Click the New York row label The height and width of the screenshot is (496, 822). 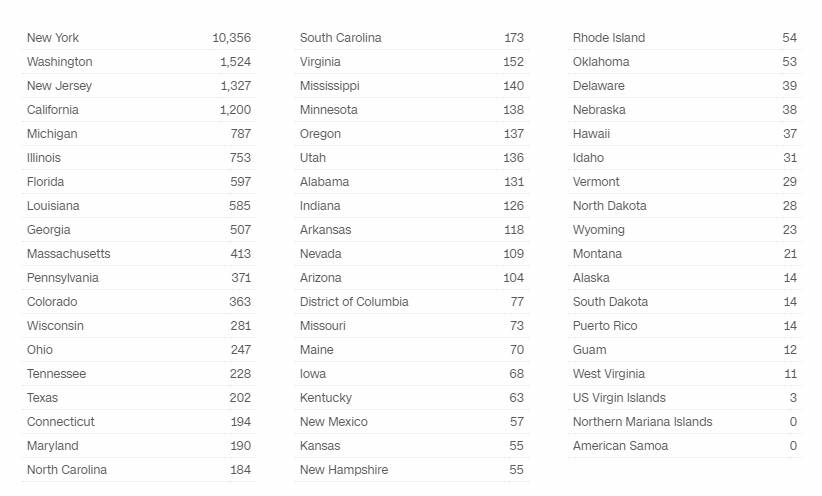point(53,38)
